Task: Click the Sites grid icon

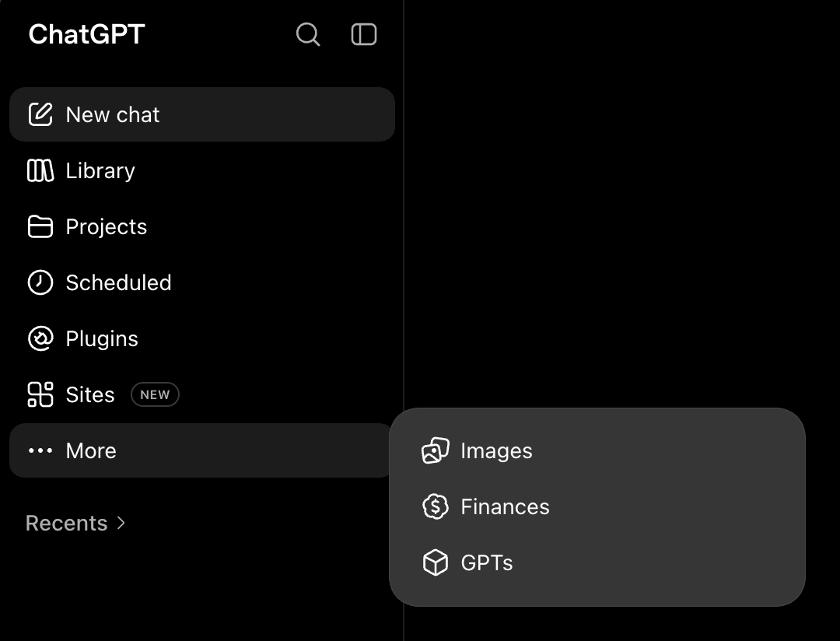Action: 40,394
